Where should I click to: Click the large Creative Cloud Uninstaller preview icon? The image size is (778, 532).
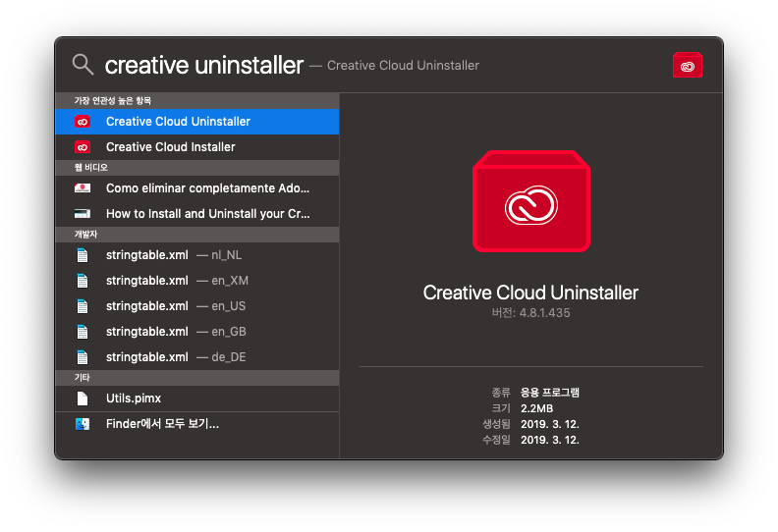click(x=530, y=201)
